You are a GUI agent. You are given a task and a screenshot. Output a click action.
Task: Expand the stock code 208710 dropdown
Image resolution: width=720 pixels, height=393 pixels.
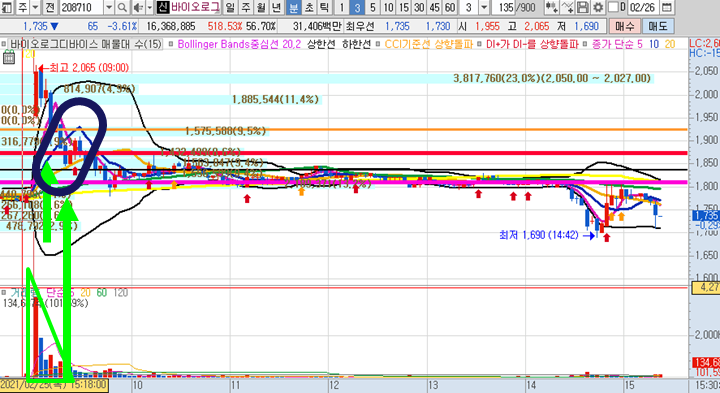click(x=109, y=7)
